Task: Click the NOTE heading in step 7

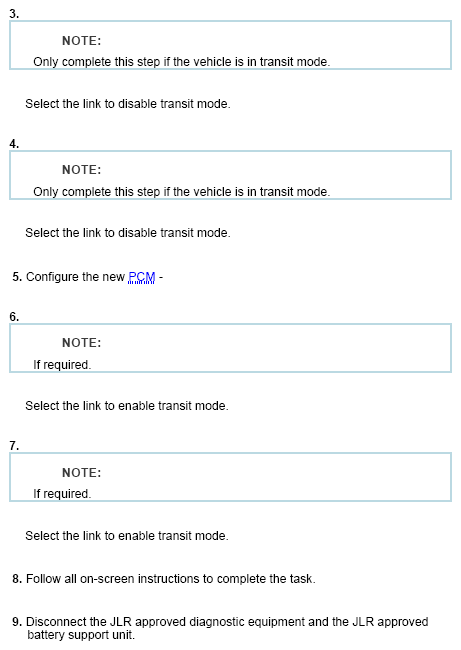Action: (x=82, y=473)
